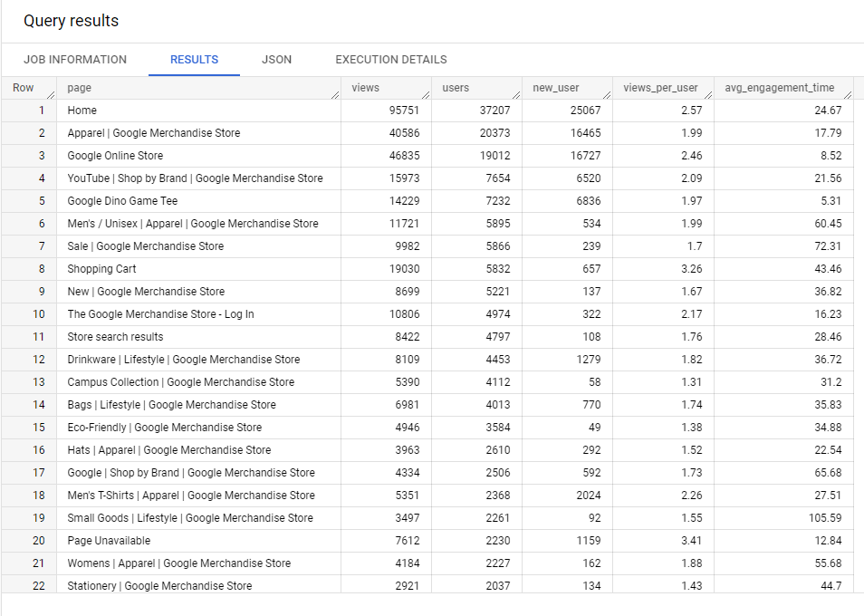The width and height of the screenshot is (864, 616).
Task: Click views value 7612 for Page Unavailable
Action: pos(408,541)
